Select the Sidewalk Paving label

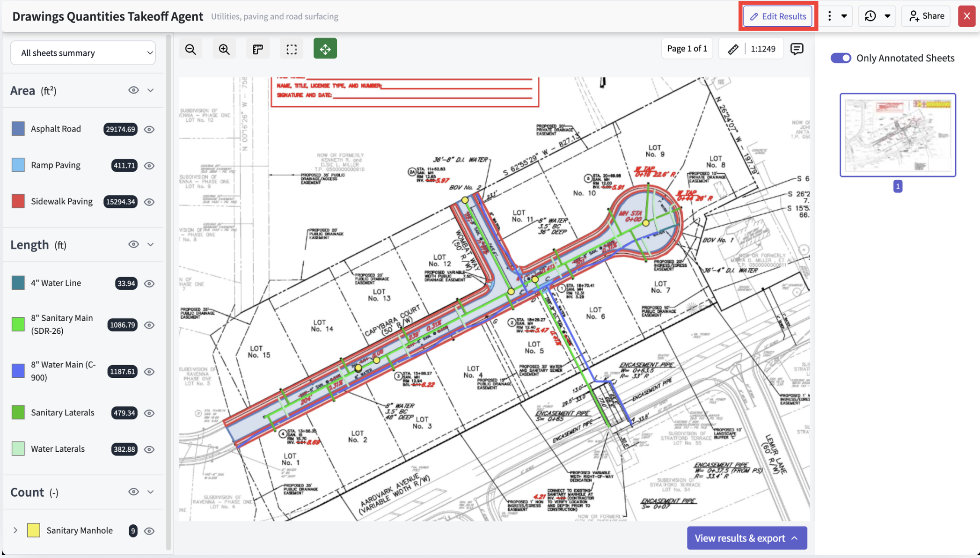tap(62, 201)
